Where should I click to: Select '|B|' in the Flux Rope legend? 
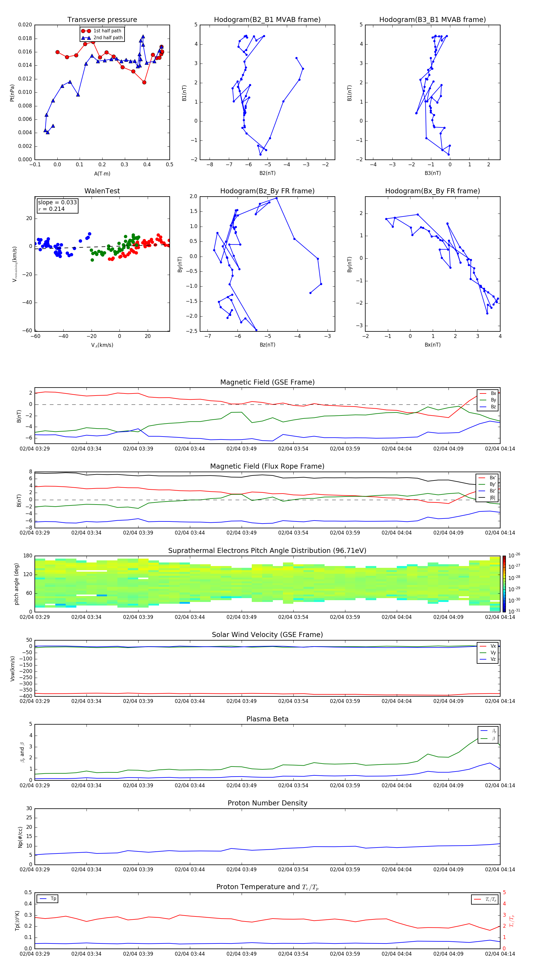[487, 498]
